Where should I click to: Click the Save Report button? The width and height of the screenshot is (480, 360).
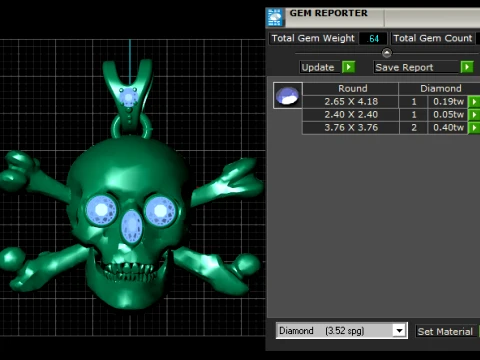[416, 67]
